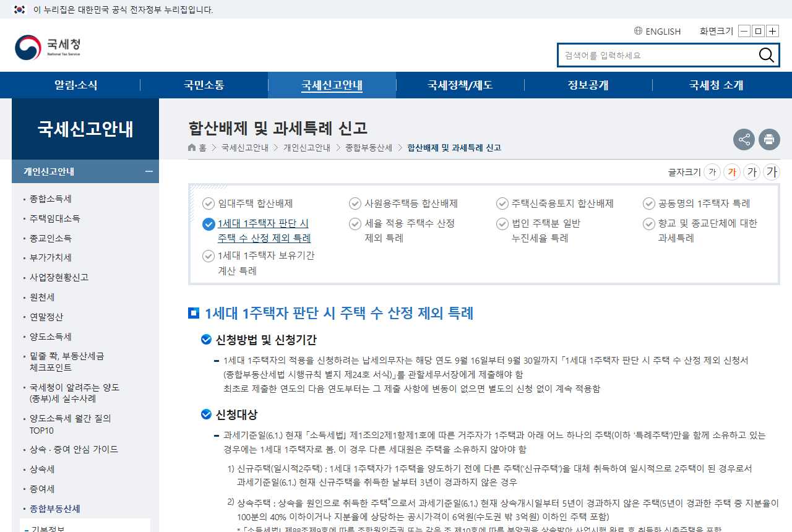Switch to 법인 주택분 일반 누진세율 특례 tab
The width and height of the screenshot is (792, 532).
pyautogui.click(x=540, y=231)
